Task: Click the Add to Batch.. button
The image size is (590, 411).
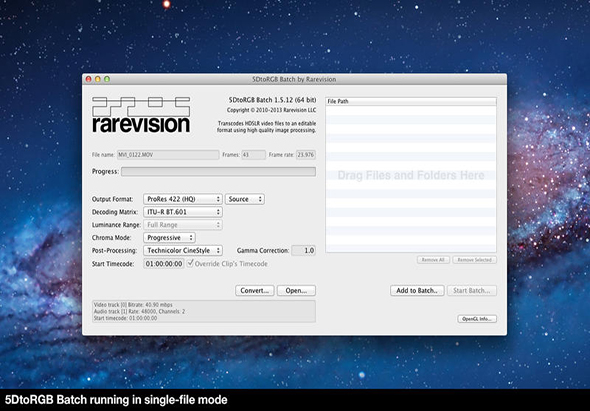Action: 417,291
